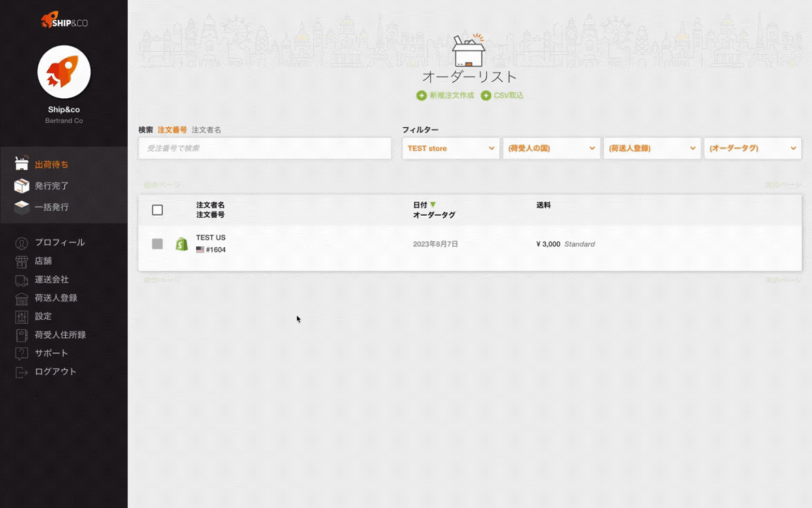Click the 日付 column header

[x=420, y=205]
